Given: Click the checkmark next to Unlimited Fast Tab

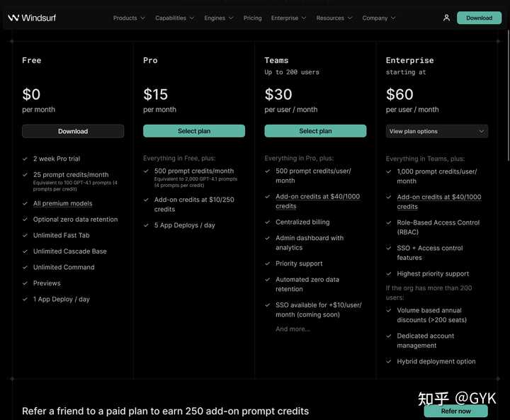Looking at the screenshot, I should point(25,235).
